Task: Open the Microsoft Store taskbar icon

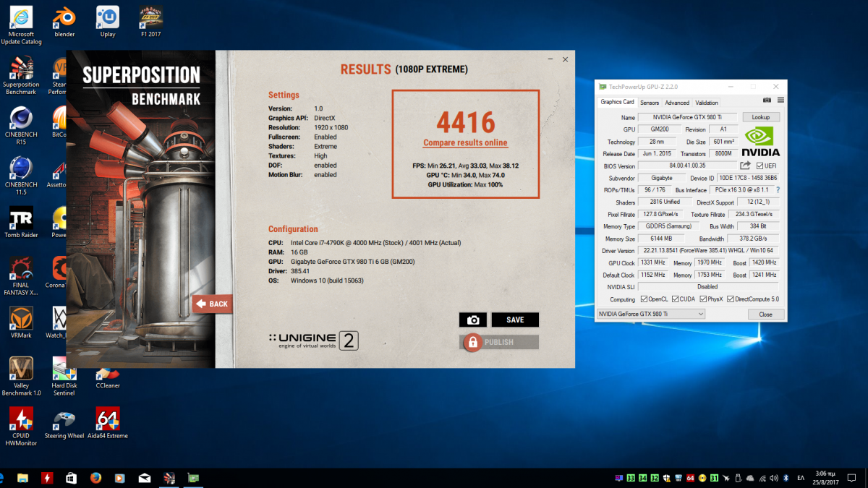Action: [71, 478]
